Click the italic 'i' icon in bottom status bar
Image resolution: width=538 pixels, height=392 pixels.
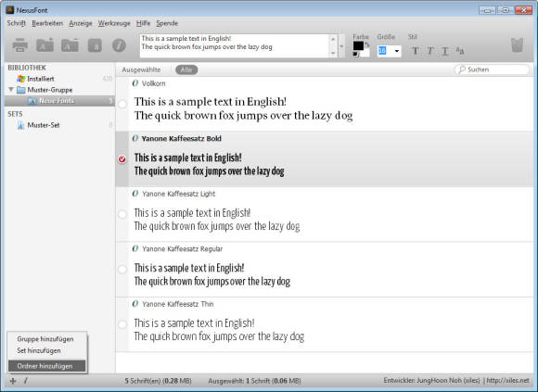pyautogui.click(x=26, y=381)
